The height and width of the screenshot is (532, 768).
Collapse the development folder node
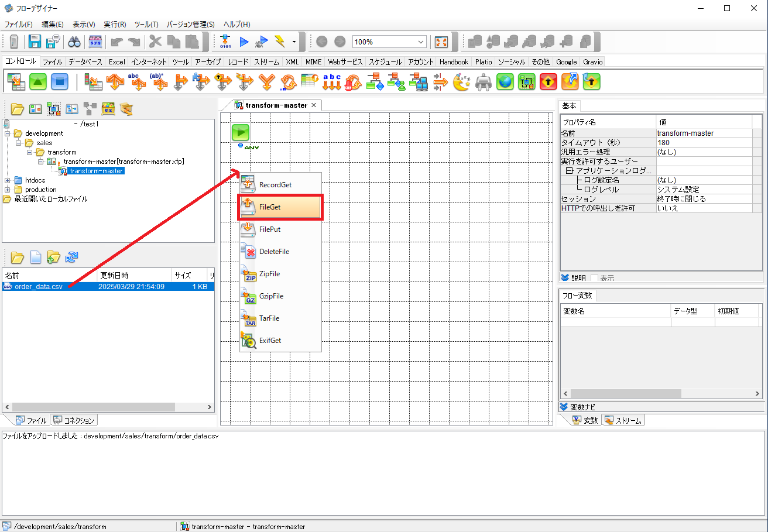8,133
